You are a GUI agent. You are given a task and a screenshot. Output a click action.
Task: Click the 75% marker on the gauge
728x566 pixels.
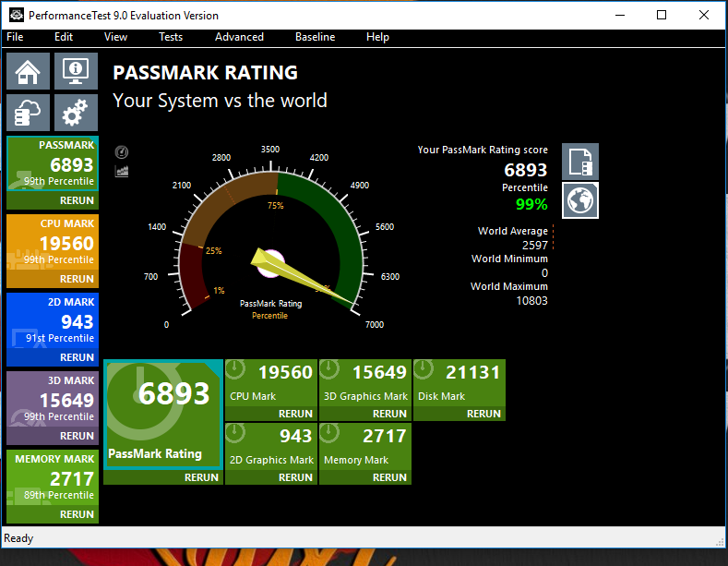tap(275, 205)
